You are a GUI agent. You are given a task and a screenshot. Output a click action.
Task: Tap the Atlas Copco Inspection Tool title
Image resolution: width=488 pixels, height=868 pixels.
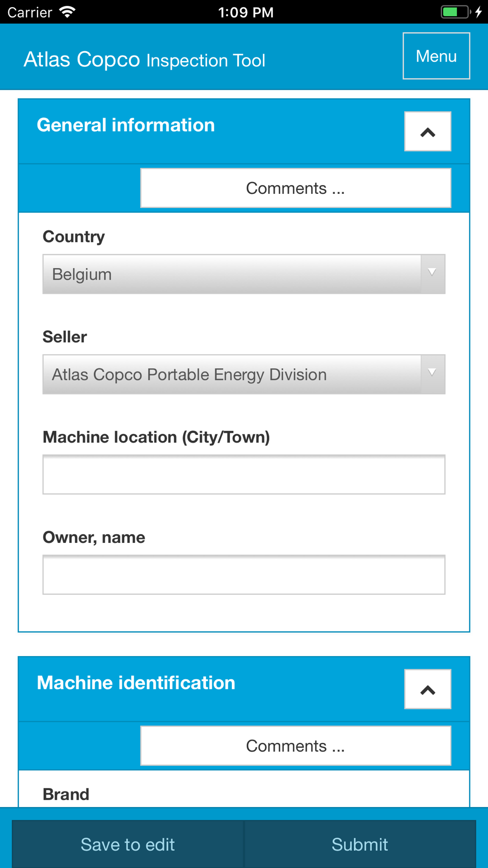pos(144,60)
